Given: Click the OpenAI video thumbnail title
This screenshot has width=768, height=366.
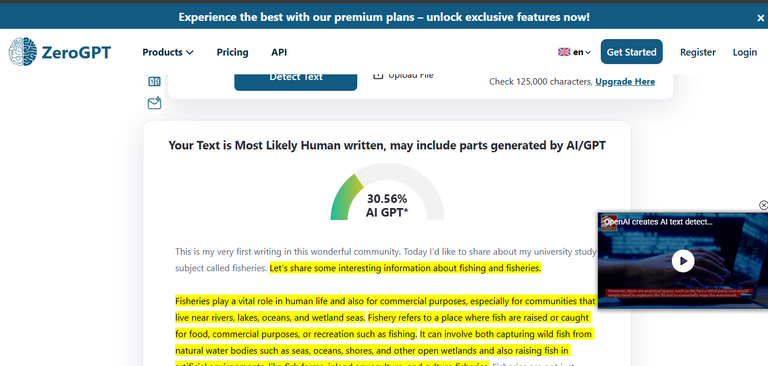Looking at the screenshot, I should [657, 222].
